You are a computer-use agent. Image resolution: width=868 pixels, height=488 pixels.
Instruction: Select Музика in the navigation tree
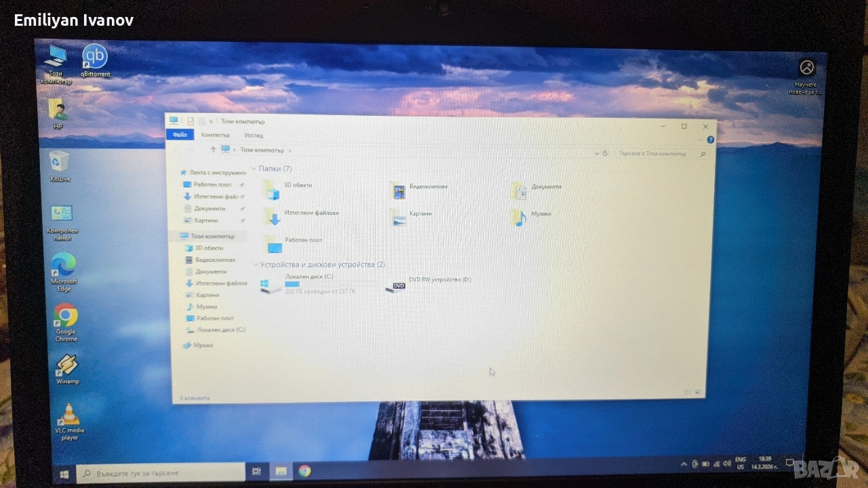203,306
